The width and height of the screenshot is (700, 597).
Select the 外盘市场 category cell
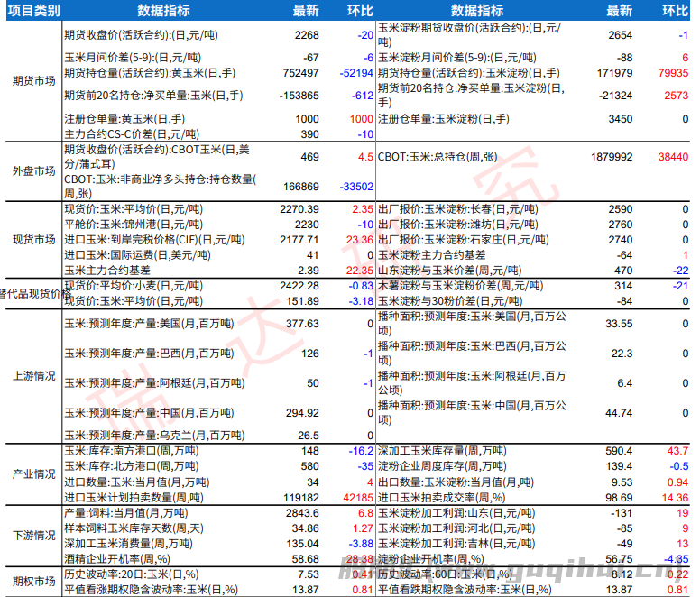point(31,171)
